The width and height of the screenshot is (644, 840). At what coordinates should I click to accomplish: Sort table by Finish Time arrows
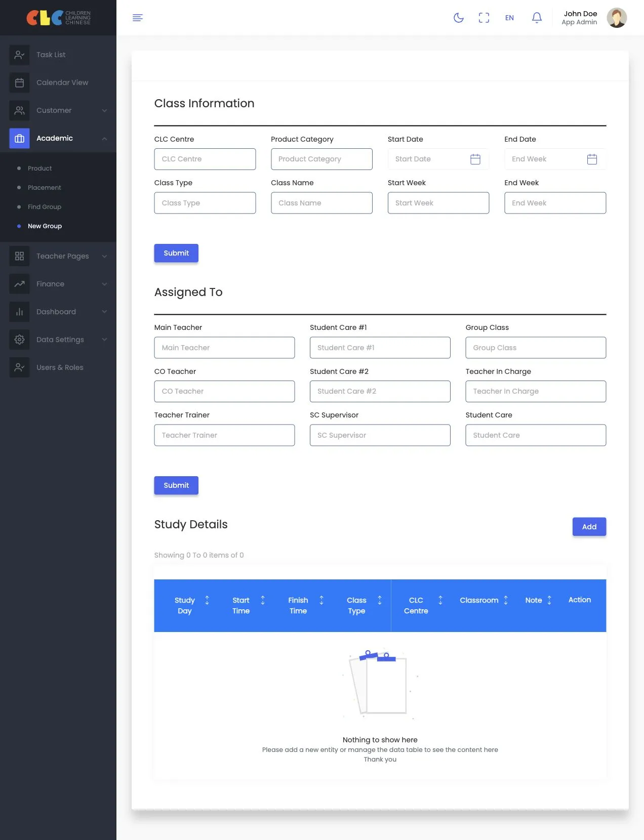click(321, 600)
